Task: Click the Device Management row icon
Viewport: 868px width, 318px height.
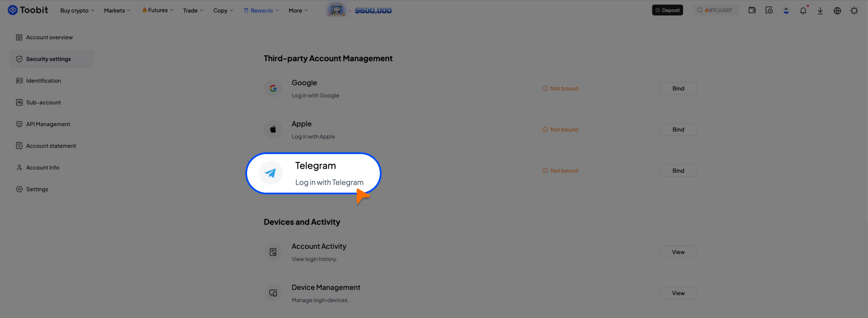Action: click(x=273, y=293)
